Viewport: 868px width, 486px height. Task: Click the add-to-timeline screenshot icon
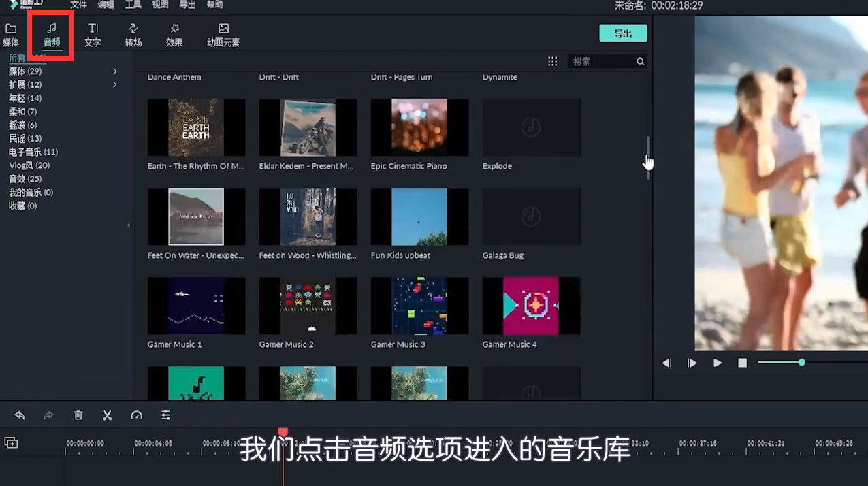pos(11,442)
